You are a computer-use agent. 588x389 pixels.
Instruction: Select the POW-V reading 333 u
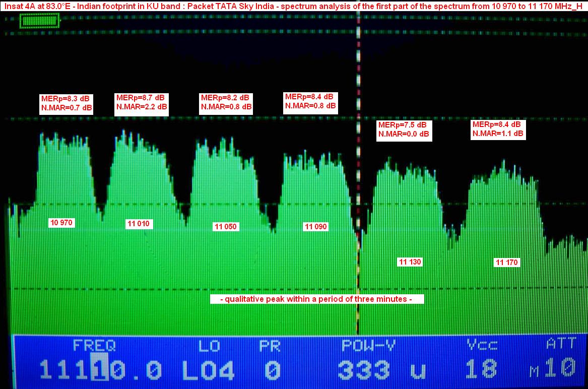(381, 371)
